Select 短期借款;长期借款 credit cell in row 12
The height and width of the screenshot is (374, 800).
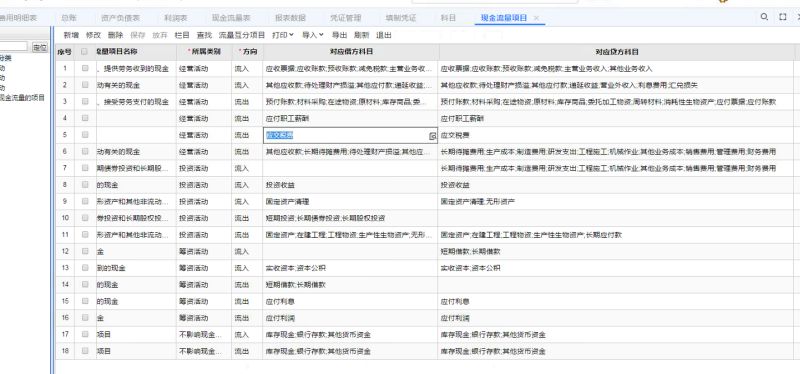[x=616, y=252]
